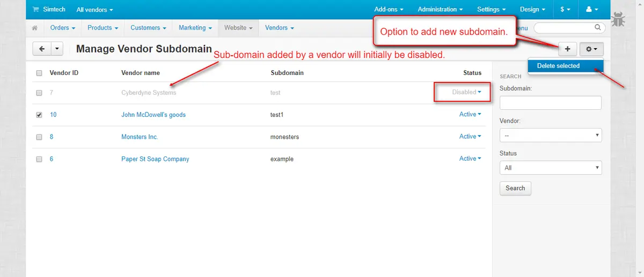Click the Simtech shopping cart icon
Screen dimensions: 644x277
36,9
